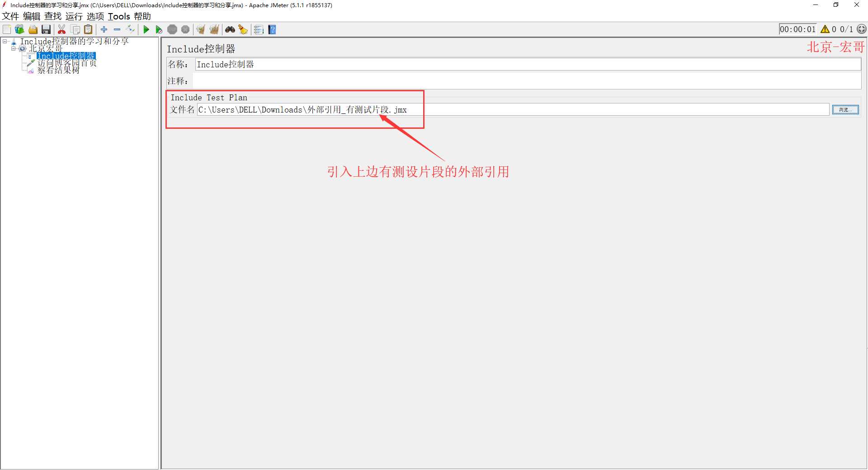The image size is (868, 470).
Task: Open the 查找 menu
Action: point(53,16)
